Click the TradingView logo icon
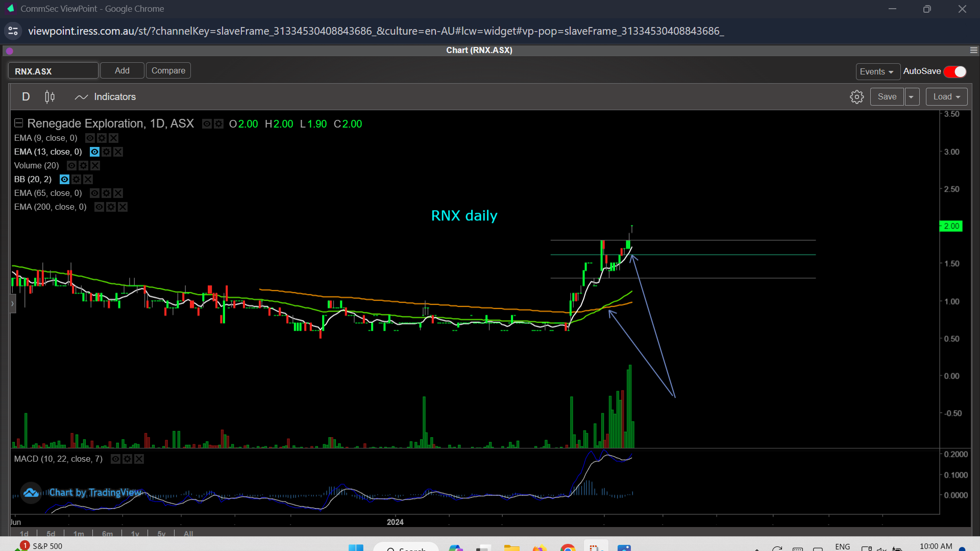 point(31,493)
